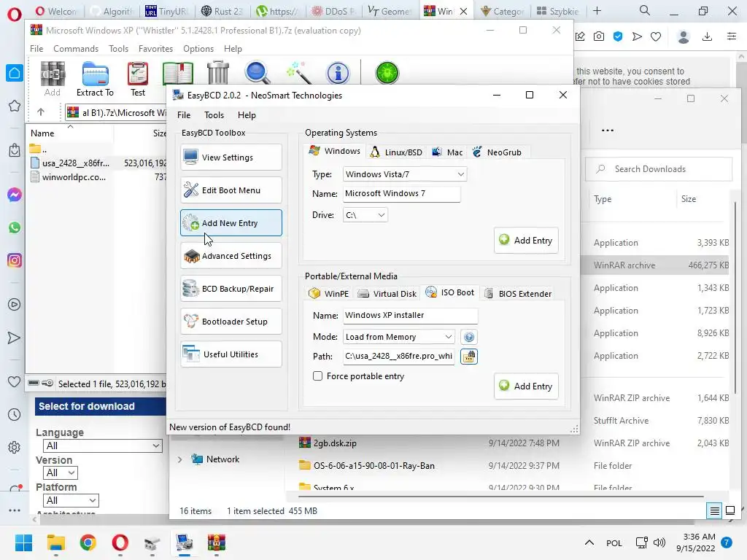This screenshot has width=747, height=560.
Task: Open the Platform dropdown on web page
Action: click(x=71, y=500)
